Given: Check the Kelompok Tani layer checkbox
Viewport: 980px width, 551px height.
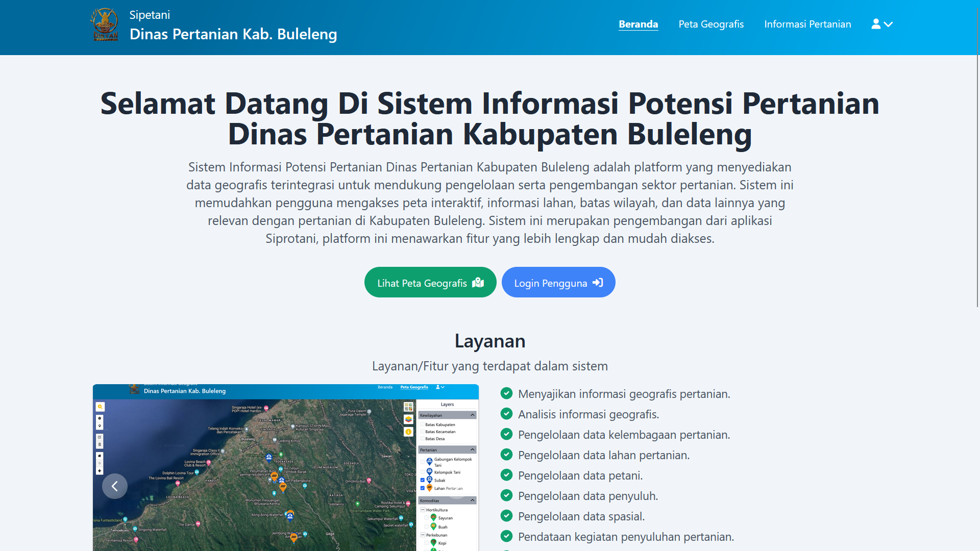Looking at the screenshot, I should coord(422,472).
